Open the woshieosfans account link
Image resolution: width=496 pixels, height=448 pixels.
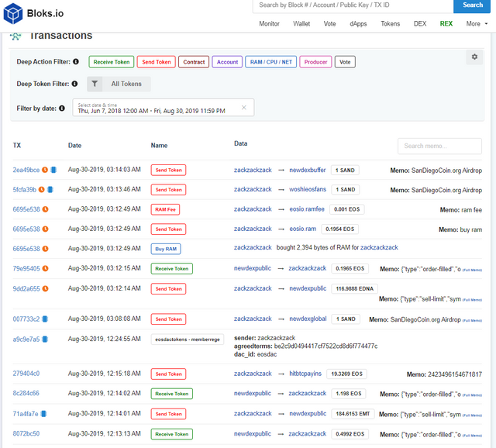pyautogui.click(x=308, y=189)
